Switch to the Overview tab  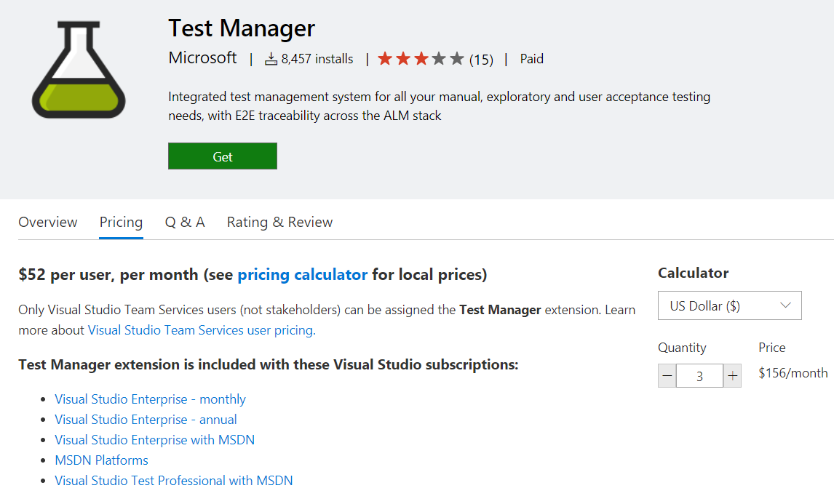[x=47, y=222]
